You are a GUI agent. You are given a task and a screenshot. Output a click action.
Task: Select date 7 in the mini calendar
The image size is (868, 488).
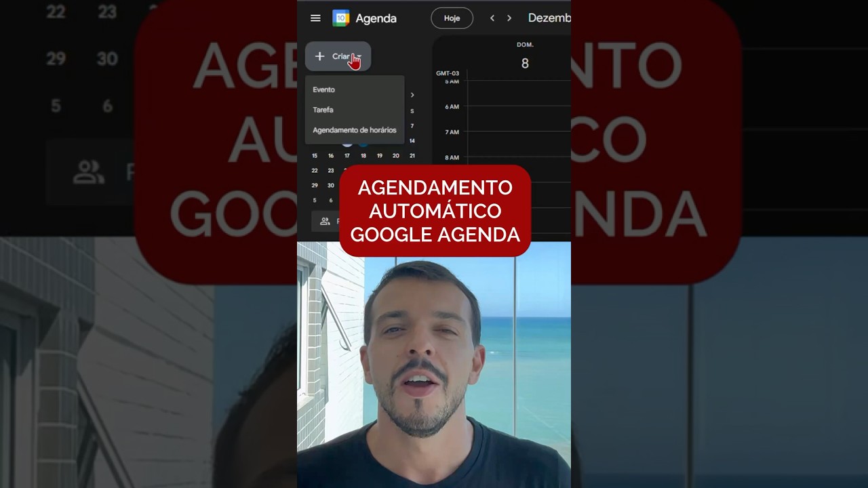pos(412,126)
